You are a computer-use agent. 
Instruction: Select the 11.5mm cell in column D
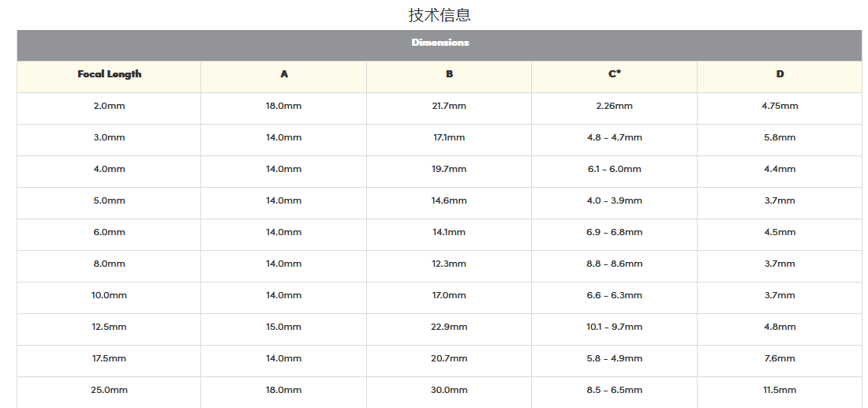pos(780,390)
